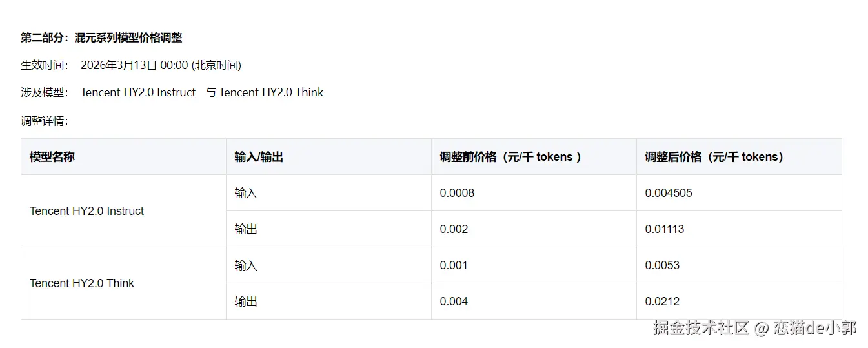Click the 0.001 price cell
Screen dimensions: 868x348
[x=454, y=265]
